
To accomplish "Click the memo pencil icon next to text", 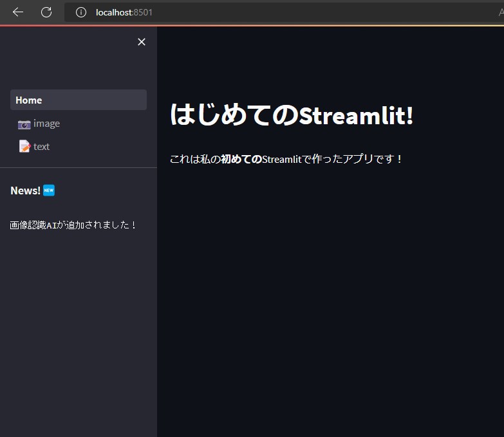I will coord(24,146).
